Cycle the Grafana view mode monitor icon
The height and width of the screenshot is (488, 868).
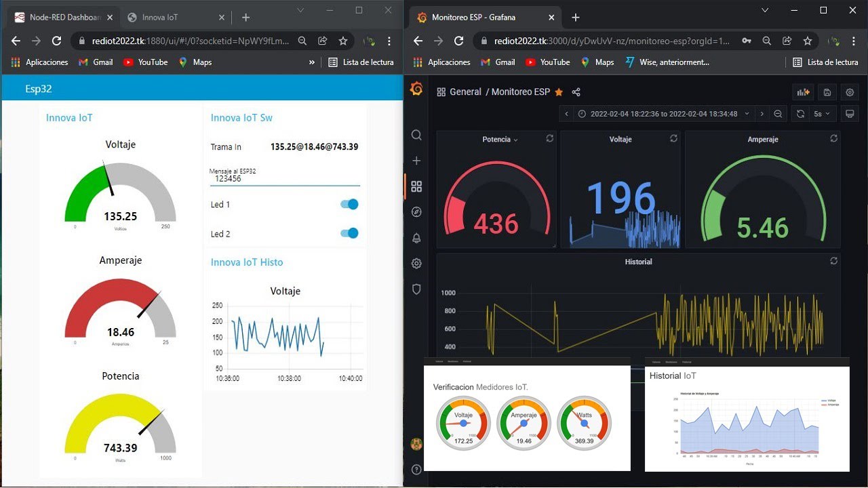(x=850, y=114)
